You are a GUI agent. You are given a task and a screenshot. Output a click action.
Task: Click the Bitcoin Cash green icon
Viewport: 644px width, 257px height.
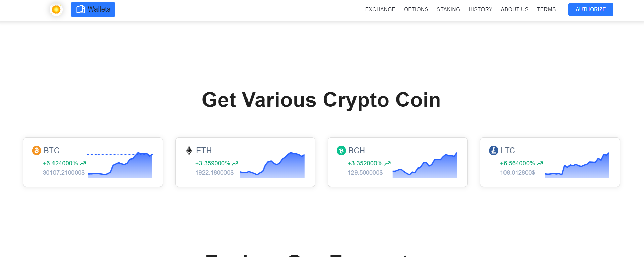[341, 150]
